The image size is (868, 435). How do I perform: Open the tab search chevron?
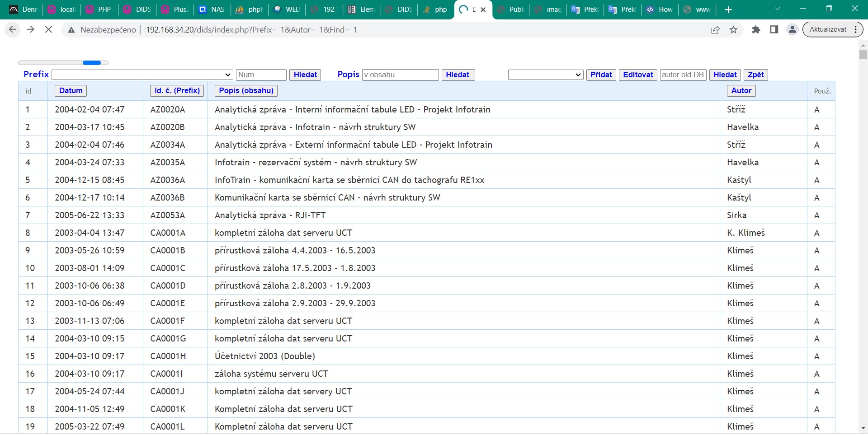777,9
